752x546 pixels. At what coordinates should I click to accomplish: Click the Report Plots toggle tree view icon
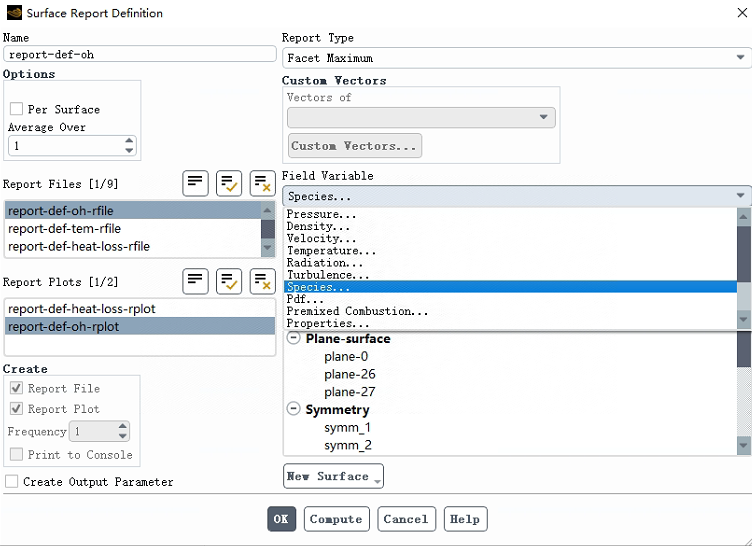click(195, 281)
